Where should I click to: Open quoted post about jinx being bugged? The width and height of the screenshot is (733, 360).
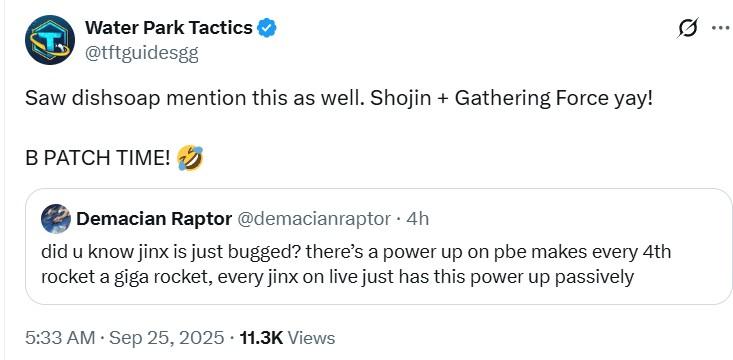click(x=378, y=246)
